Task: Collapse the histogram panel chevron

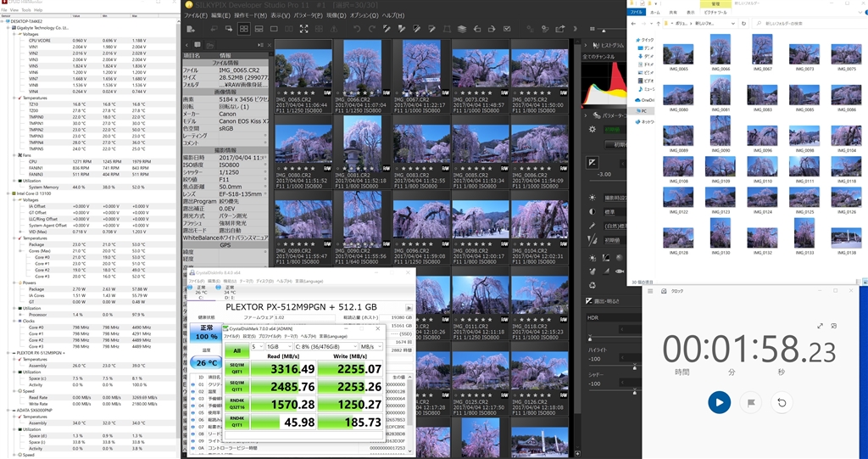Action: (x=586, y=45)
